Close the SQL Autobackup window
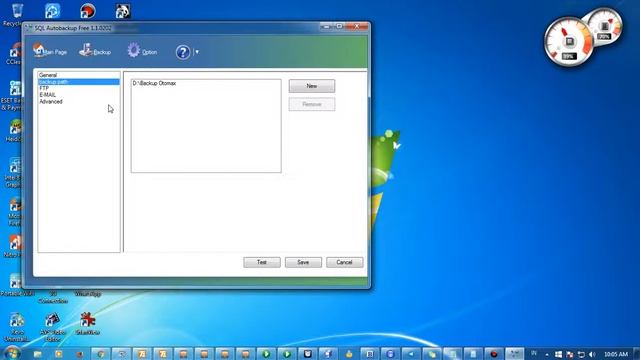Viewport: 640px width, 360px height. pyautogui.click(x=357, y=27)
